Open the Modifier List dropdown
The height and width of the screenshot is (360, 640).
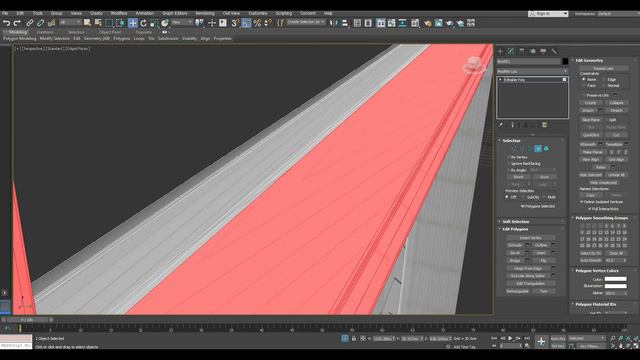[x=532, y=71]
